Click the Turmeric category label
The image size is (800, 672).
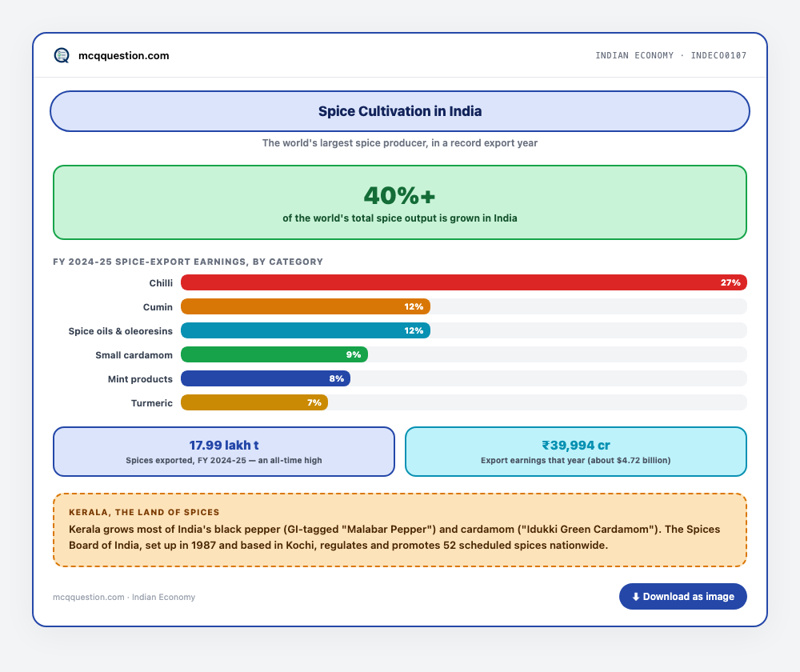(151, 403)
